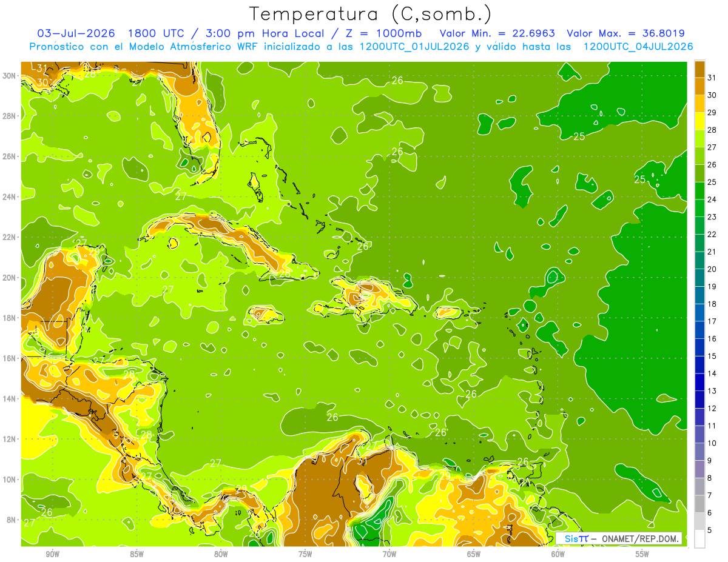Click the '12N' latitude axis label
Viewport: 728px width, 562px height.
(9, 439)
